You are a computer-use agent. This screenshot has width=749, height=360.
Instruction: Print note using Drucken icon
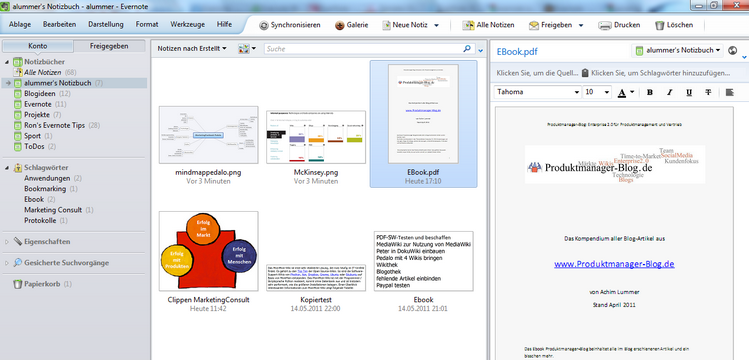tap(605, 25)
